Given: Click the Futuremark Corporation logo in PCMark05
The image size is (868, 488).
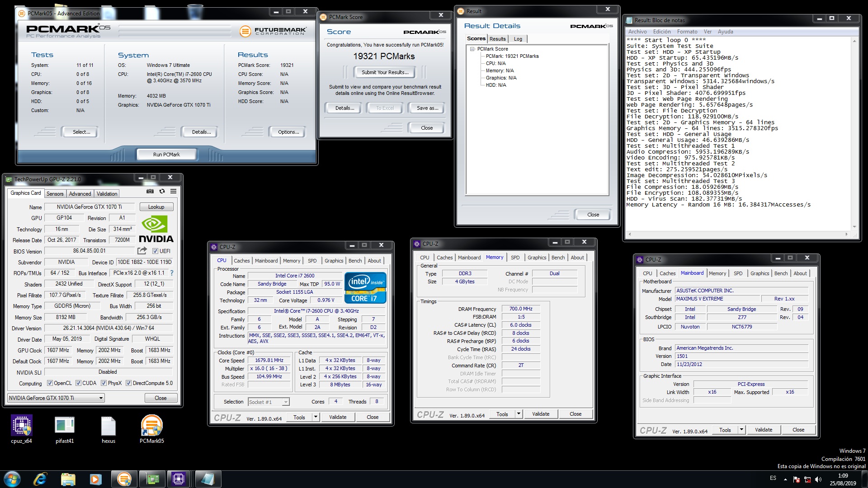Looking at the screenshot, I should 273,31.
